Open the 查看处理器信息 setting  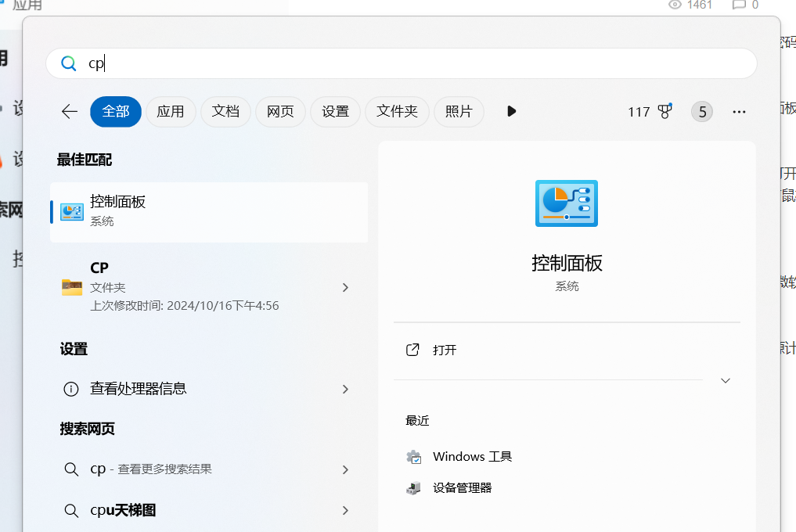click(209, 389)
